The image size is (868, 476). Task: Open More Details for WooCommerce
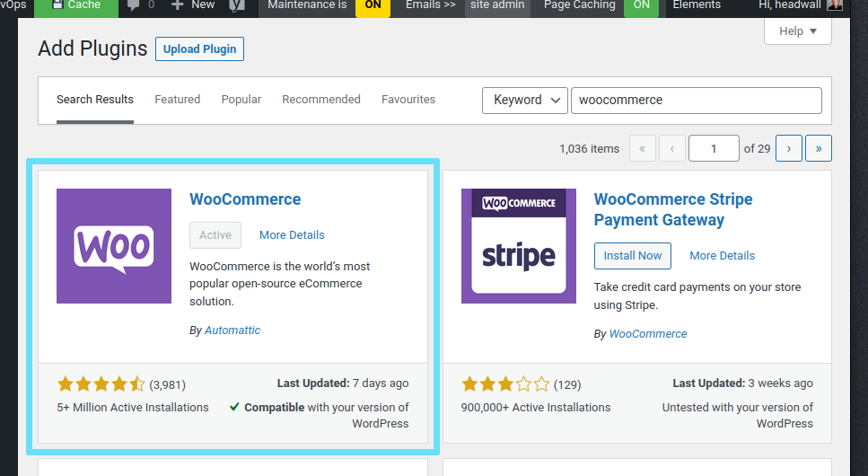[292, 235]
